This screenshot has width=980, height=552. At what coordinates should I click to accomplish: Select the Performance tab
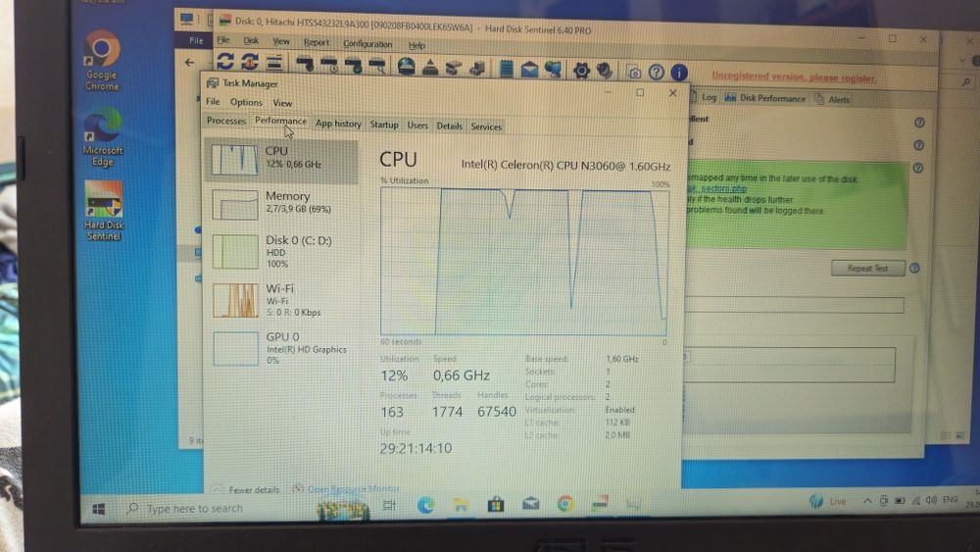point(280,122)
